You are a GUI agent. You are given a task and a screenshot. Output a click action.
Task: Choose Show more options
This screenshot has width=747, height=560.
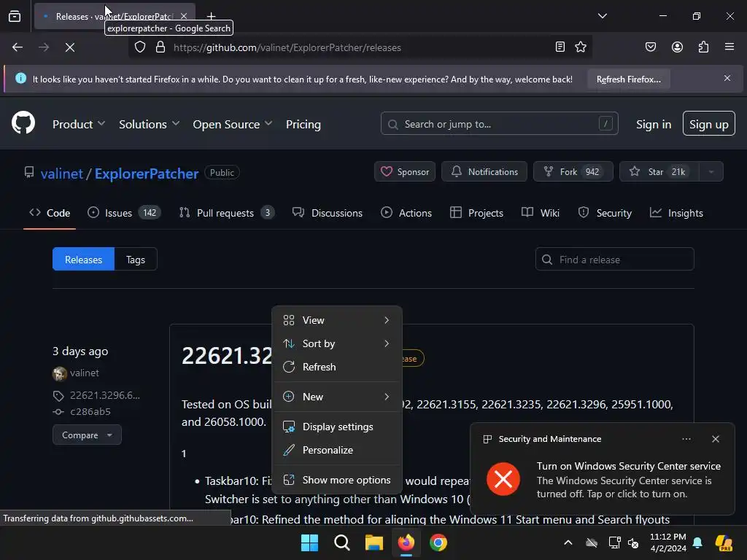point(337,480)
